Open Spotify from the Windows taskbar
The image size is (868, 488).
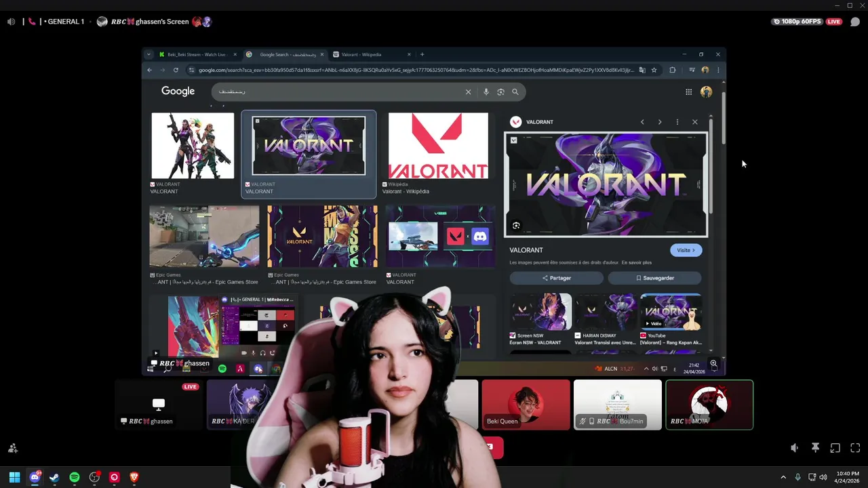(75, 477)
